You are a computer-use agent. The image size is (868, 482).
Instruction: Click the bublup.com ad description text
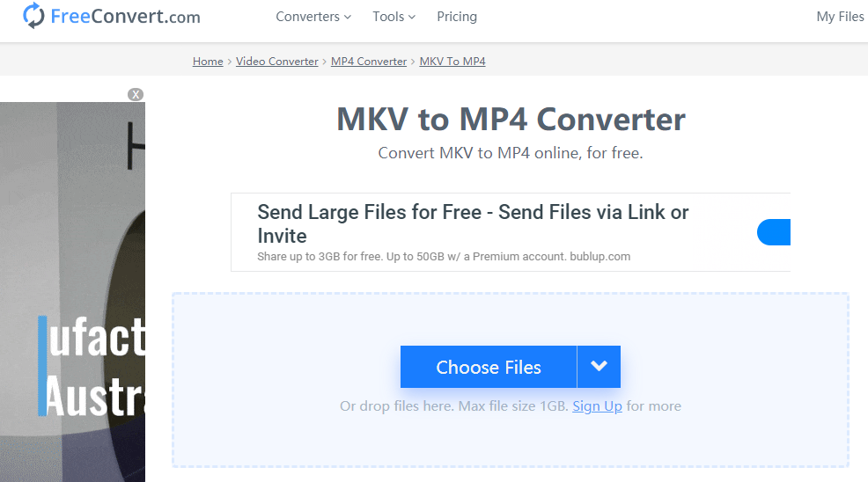444,257
